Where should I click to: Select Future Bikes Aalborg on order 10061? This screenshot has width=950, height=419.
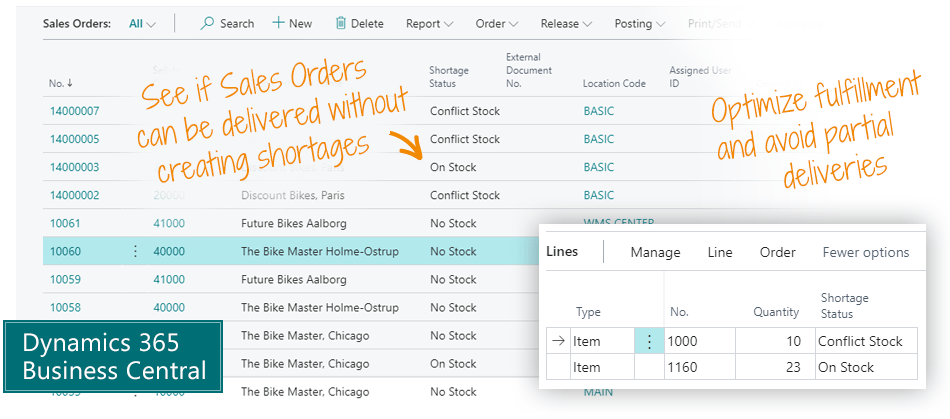[x=294, y=223]
